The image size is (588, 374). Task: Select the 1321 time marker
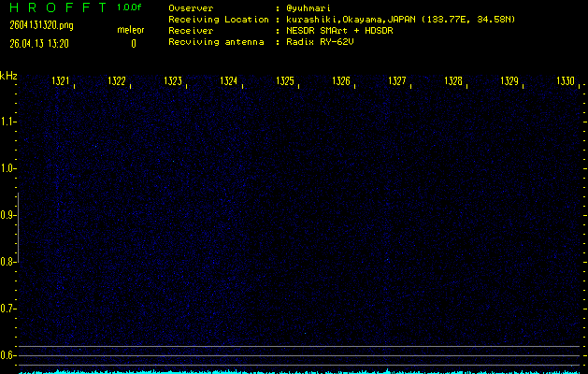61,81
